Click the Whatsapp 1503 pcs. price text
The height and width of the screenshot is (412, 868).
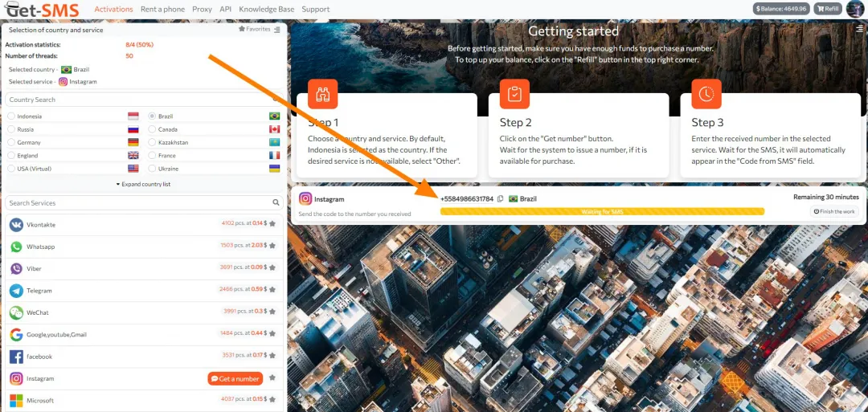pos(244,246)
